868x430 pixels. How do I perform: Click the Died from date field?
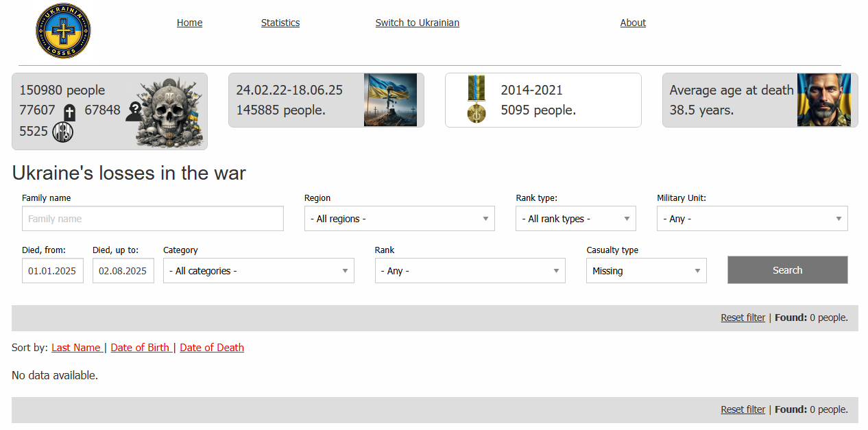click(53, 271)
